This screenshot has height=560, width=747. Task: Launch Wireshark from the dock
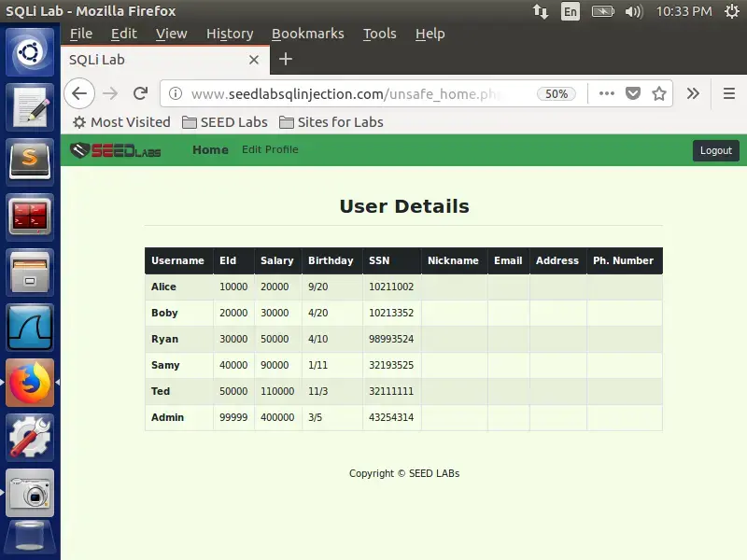pyautogui.click(x=30, y=328)
